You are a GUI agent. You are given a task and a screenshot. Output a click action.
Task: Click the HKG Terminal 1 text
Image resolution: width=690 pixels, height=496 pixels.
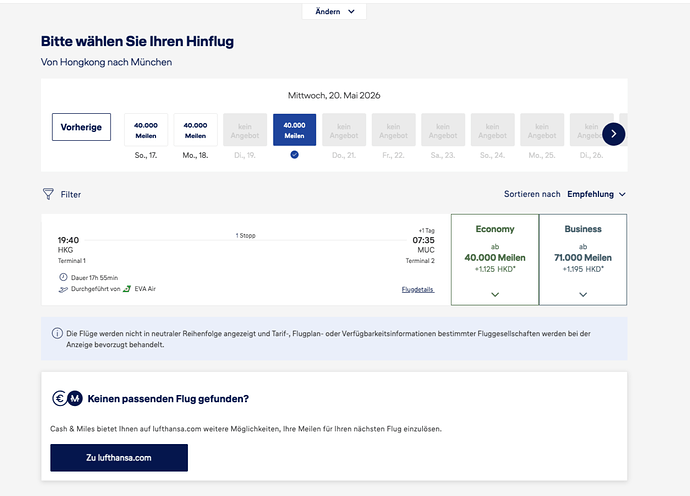point(72,255)
